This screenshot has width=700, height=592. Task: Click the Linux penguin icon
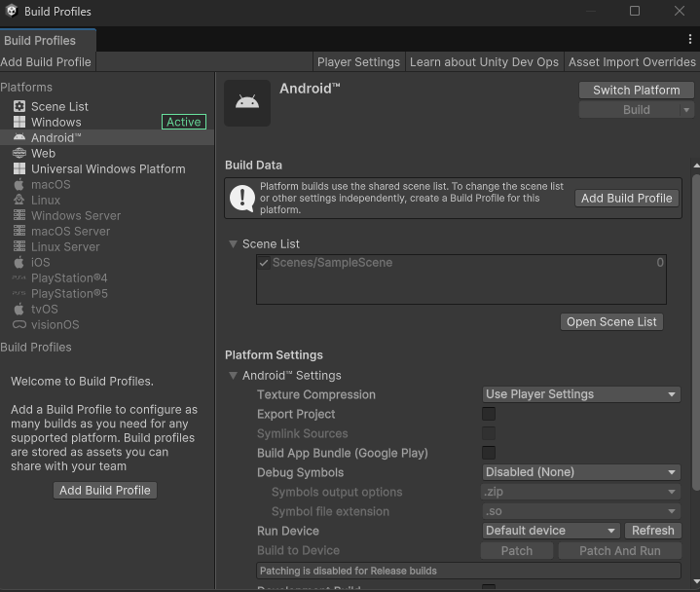pos(19,200)
